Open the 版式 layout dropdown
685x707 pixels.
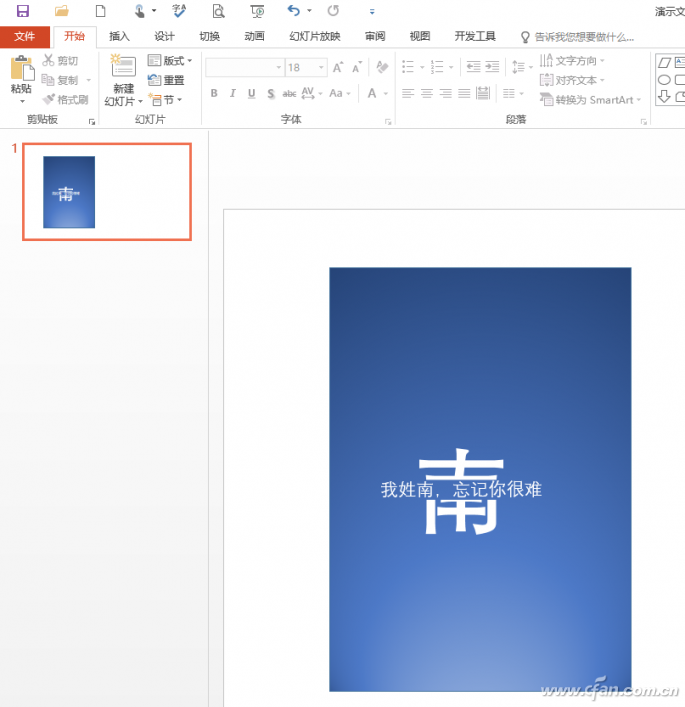170,60
